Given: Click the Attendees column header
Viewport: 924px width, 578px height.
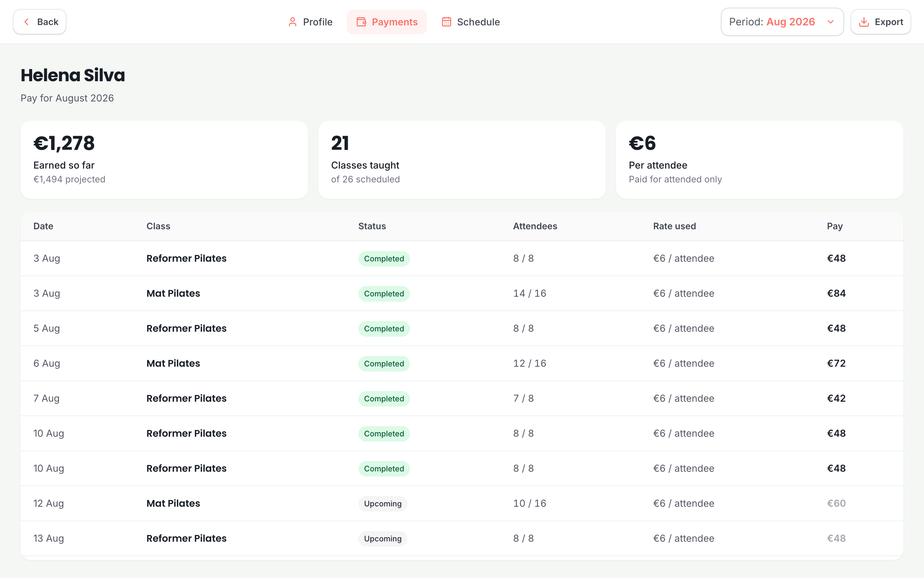Looking at the screenshot, I should pyautogui.click(x=535, y=226).
